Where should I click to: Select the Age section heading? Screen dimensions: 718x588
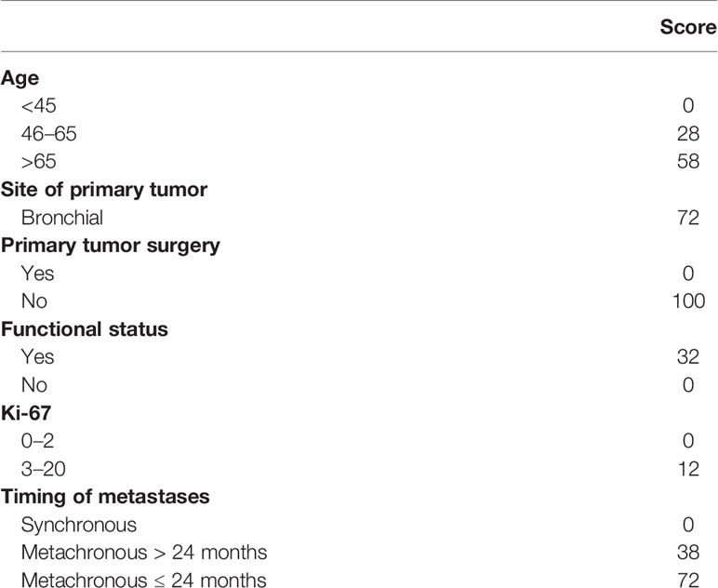click(20, 79)
